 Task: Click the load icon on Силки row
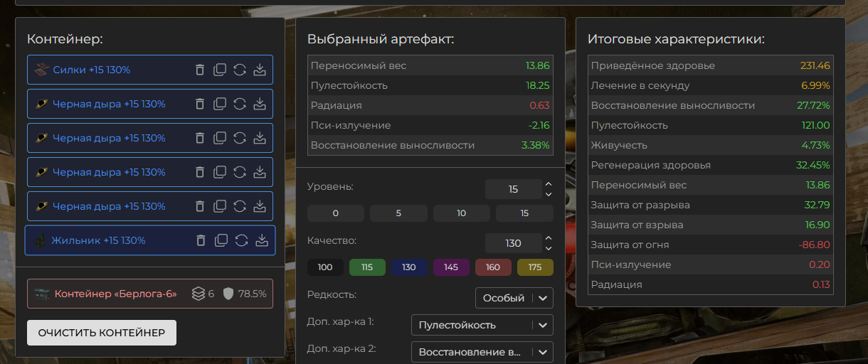260,70
